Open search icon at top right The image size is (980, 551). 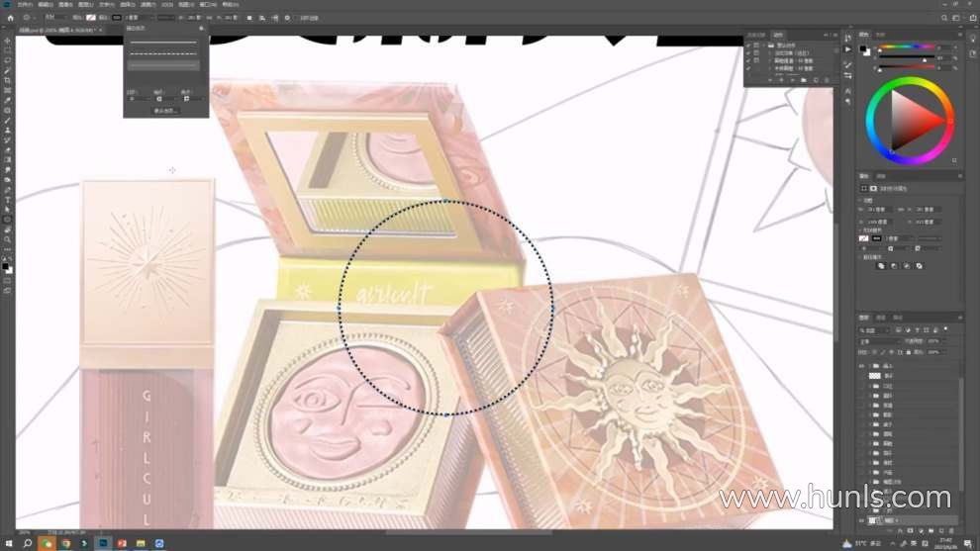943,18
